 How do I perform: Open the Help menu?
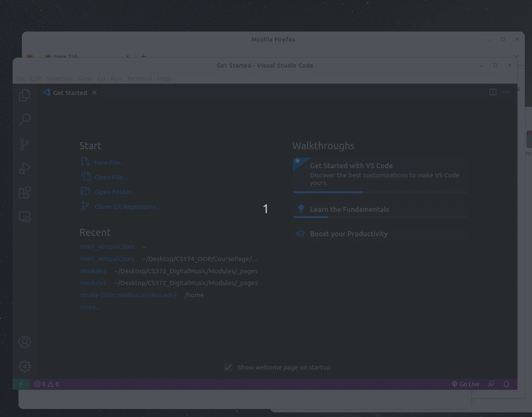(164, 79)
